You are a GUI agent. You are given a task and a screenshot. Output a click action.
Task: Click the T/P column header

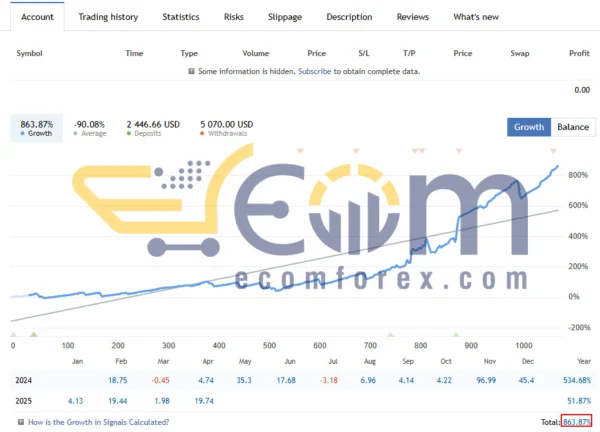(x=409, y=53)
